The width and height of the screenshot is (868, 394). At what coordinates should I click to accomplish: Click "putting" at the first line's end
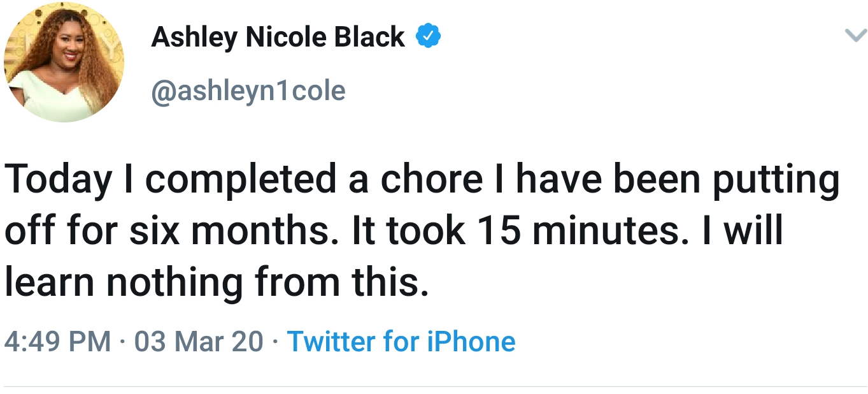pyautogui.click(x=775, y=181)
